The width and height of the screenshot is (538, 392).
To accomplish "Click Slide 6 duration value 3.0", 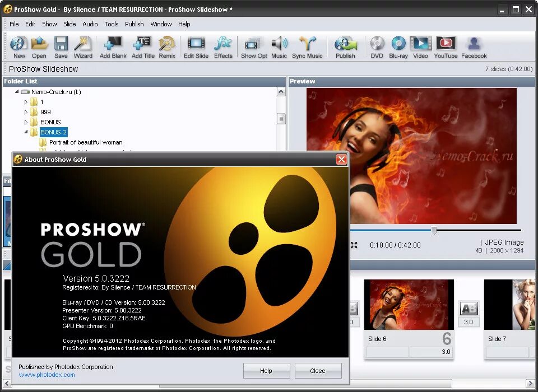I will click(430, 352).
